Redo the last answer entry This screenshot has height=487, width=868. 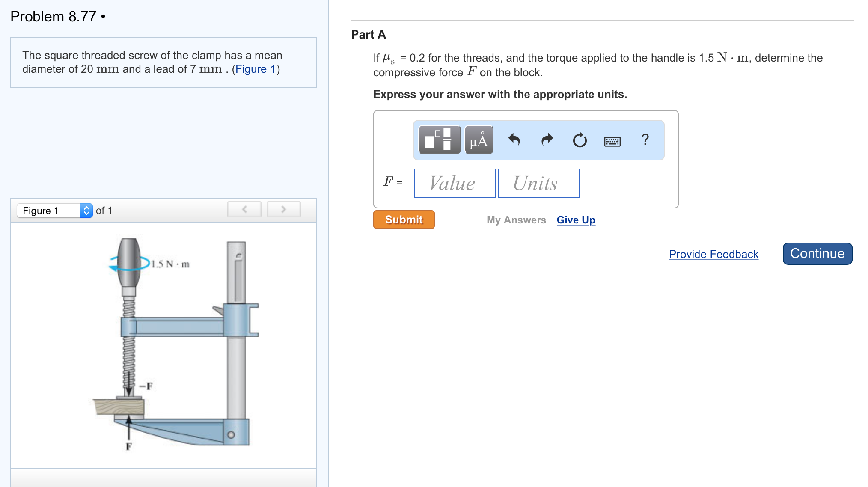coord(546,140)
